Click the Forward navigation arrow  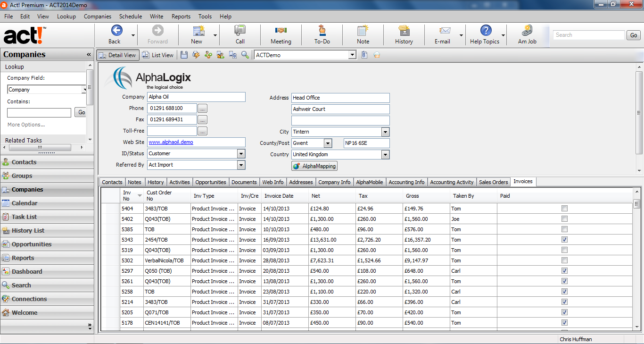coord(157,34)
